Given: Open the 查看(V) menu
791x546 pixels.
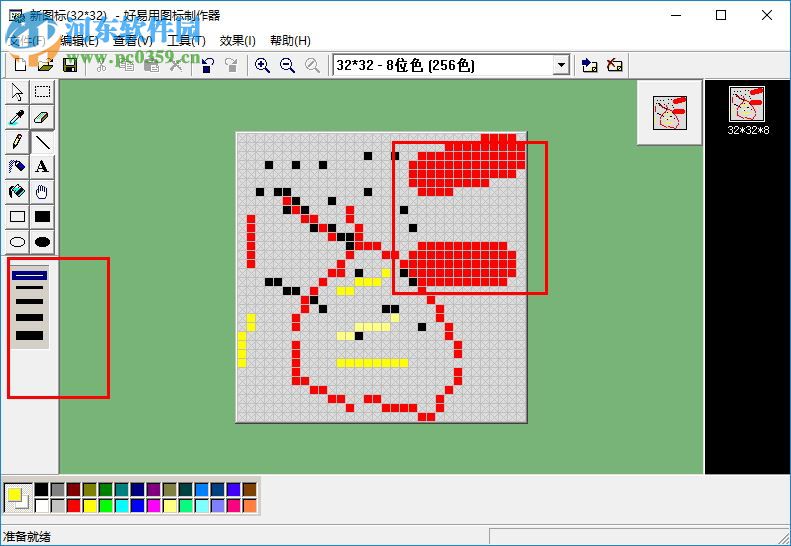Looking at the screenshot, I should (x=133, y=41).
